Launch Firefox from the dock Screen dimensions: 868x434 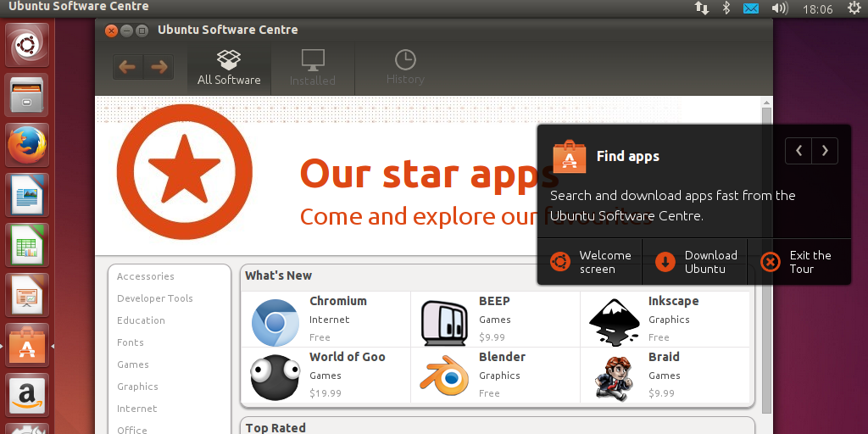click(x=26, y=145)
